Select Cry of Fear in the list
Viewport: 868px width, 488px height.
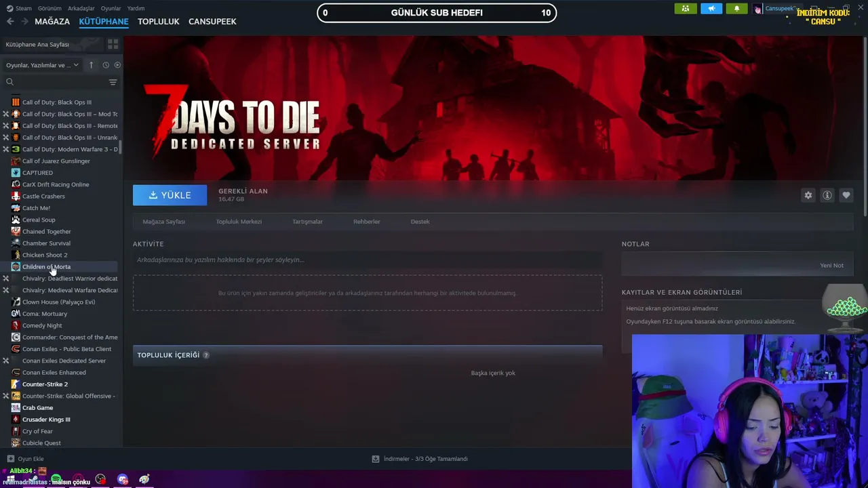tap(37, 431)
